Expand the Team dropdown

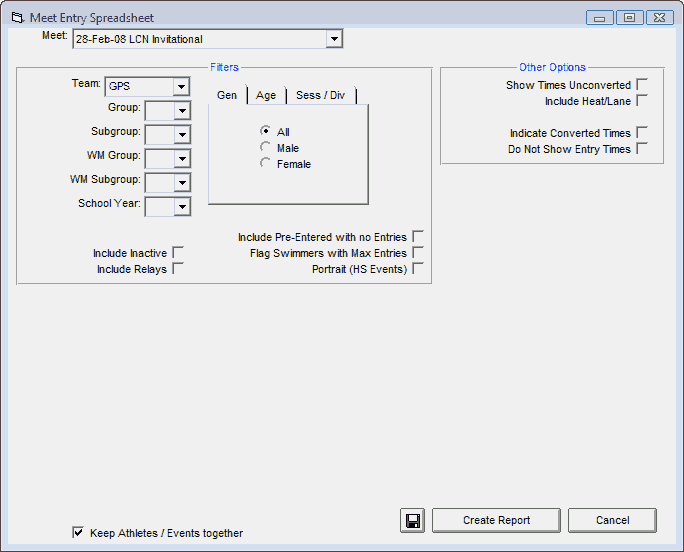tap(181, 87)
